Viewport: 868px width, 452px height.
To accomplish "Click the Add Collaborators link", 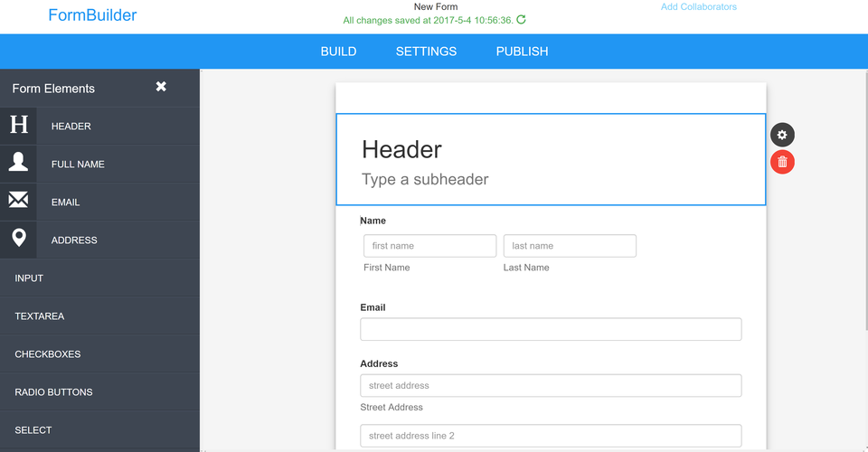I will 698,7.
